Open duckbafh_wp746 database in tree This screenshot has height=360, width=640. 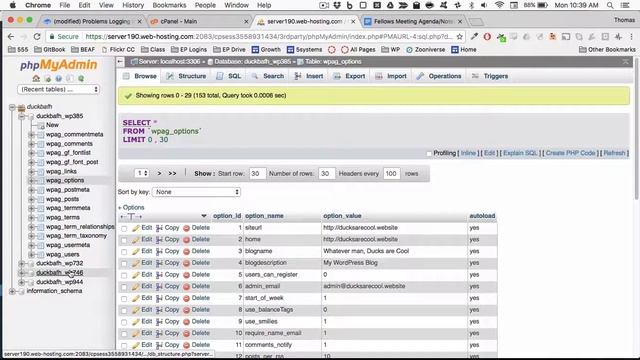point(60,273)
